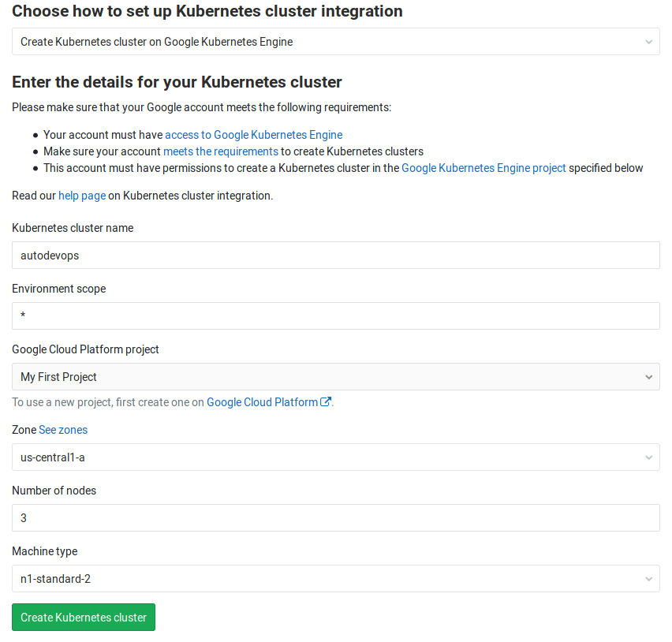Click the project dropdown chevron arrow
The height and width of the screenshot is (642, 672).
point(648,376)
